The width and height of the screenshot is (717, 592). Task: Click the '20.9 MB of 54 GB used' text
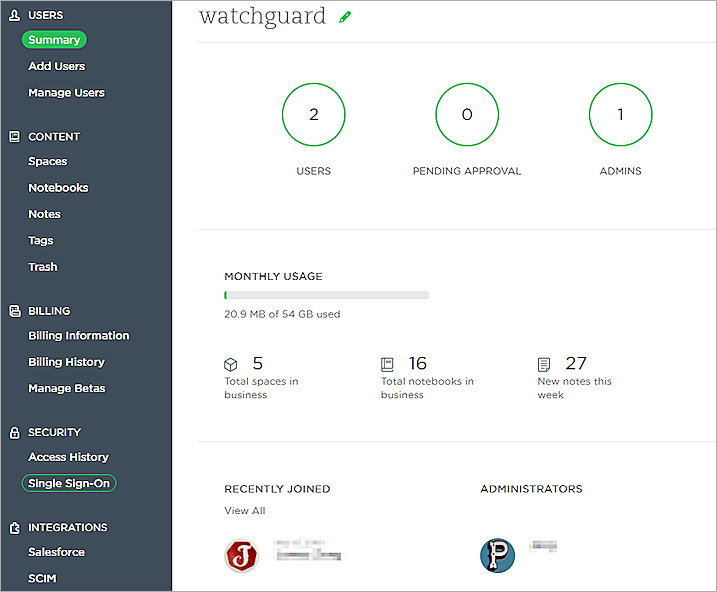point(282,315)
